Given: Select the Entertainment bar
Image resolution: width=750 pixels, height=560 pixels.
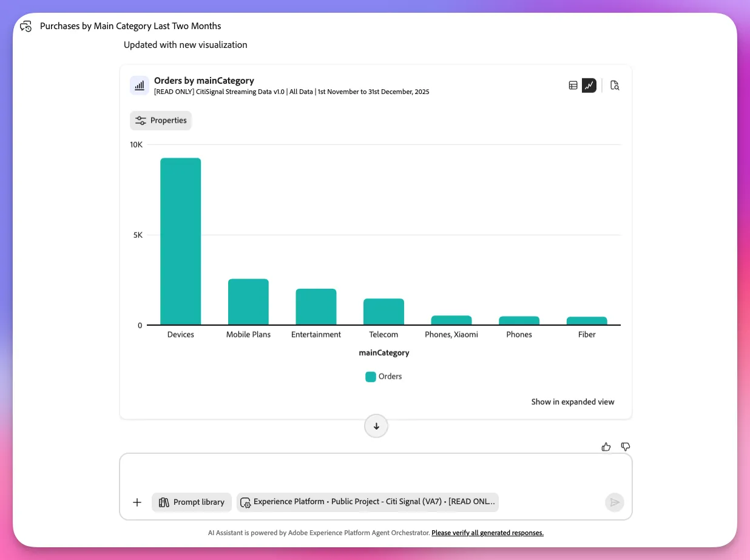Looking at the screenshot, I should tap(316, 307).
